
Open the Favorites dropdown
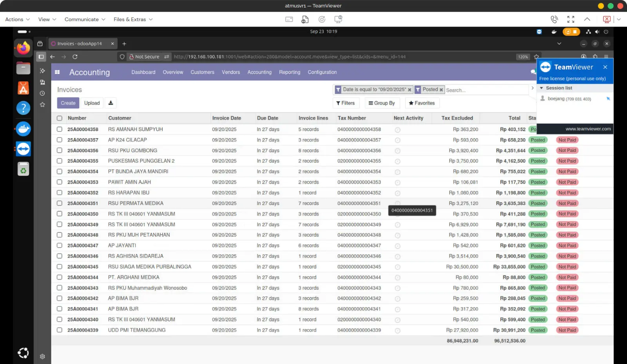[422, 103]
